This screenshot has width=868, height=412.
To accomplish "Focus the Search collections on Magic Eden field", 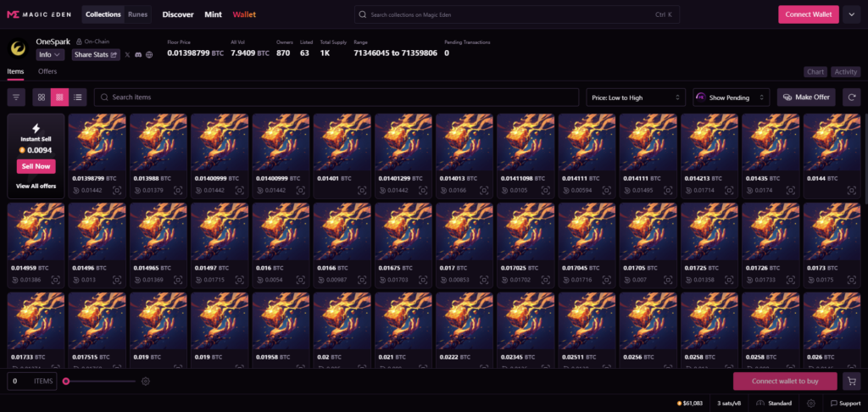I will [x=517, y=14].
